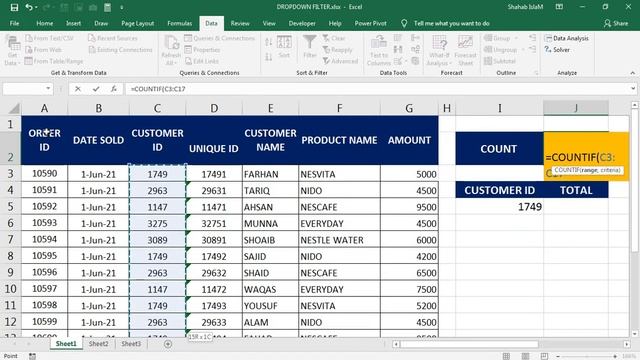The height and width of the screenshot is (360, 640).
Task: Click Queries & Connections button
Action: pos(220,38)
